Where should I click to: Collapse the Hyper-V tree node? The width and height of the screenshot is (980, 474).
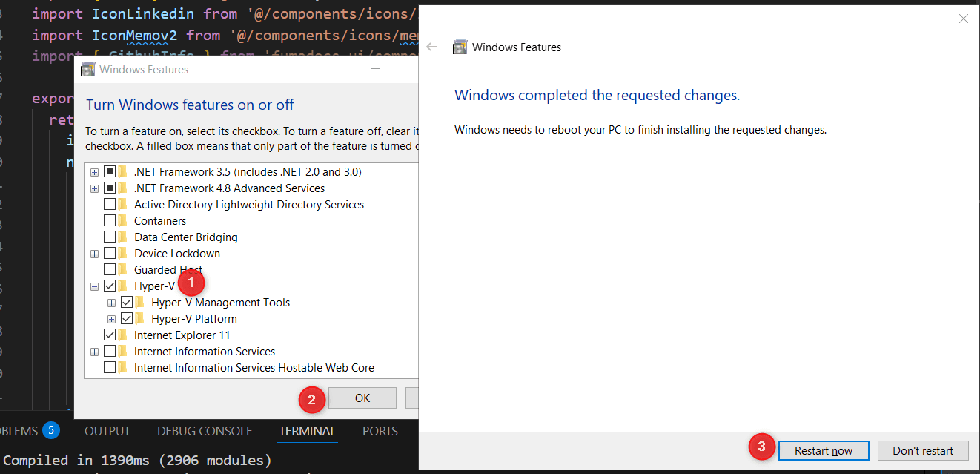(94, 286)
